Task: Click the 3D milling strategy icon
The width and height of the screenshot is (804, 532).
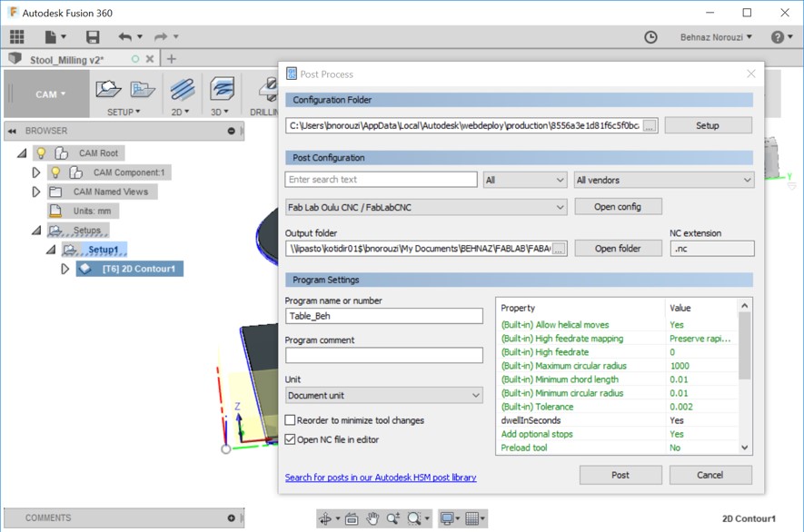Action: (x=222, y=89)
